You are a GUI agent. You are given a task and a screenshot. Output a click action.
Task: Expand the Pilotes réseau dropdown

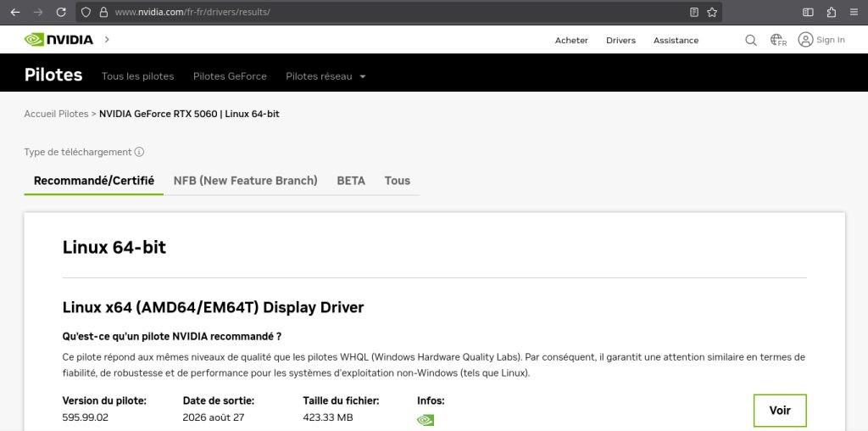[x=325, y=76]
